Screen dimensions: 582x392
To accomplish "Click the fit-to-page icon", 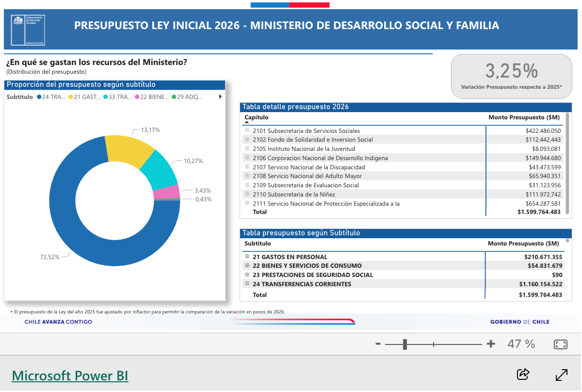I will click(560, 344).
